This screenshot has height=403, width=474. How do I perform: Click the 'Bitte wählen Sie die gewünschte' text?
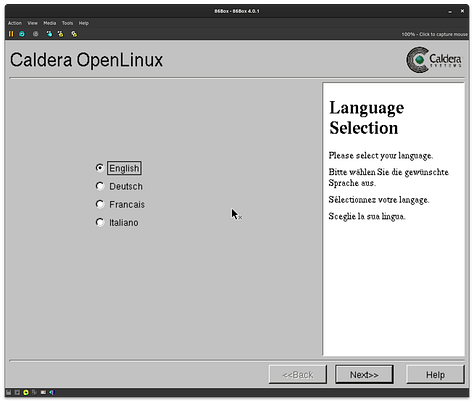pos(388,172)
